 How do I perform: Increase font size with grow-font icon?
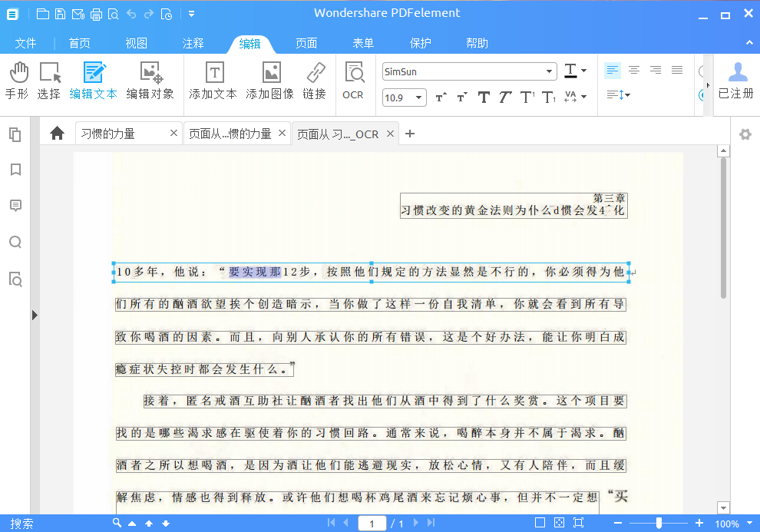point(441,97)
